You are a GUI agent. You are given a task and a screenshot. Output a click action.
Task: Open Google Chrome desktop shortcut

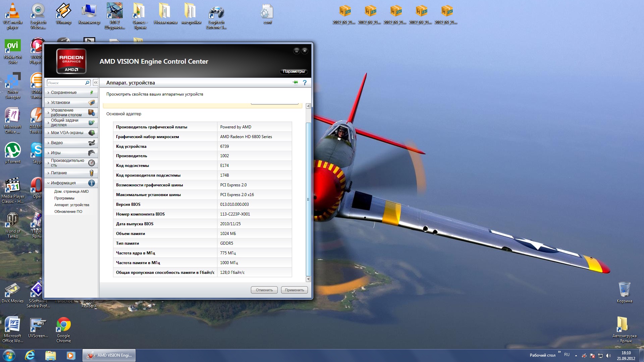pos(63,330)
